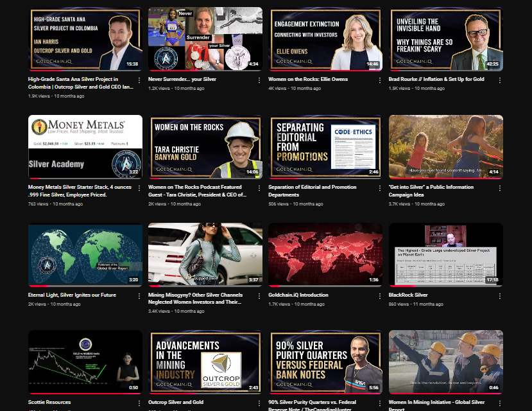Open title Scottie Resources
The height and width of the screenshot is (411, 532).
pos(49,402)
